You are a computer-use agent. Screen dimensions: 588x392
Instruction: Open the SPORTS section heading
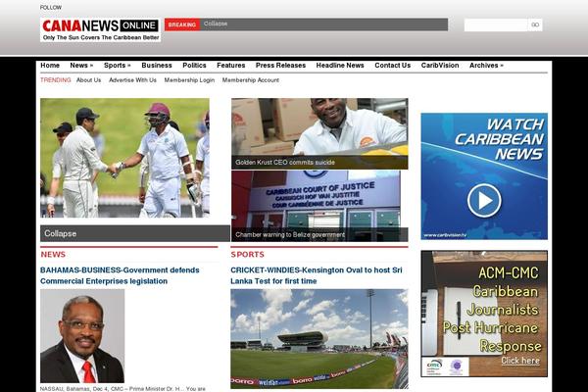247,255
